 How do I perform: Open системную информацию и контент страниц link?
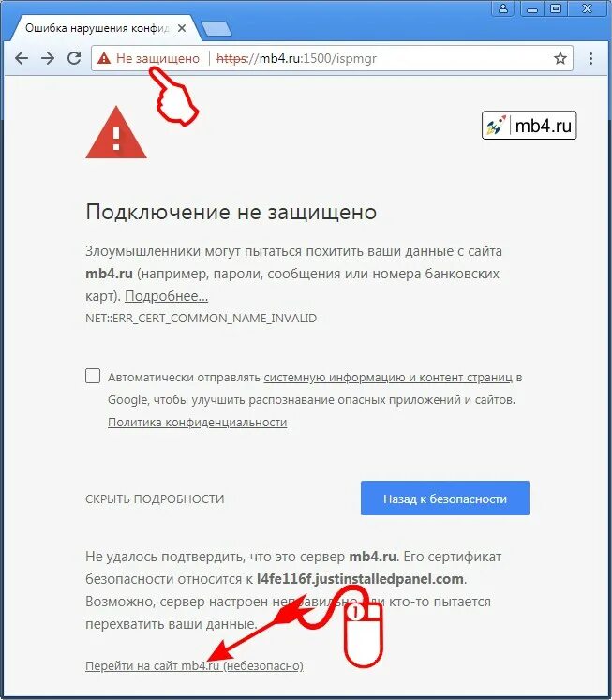pyautogui.click(x=388, y=378)
